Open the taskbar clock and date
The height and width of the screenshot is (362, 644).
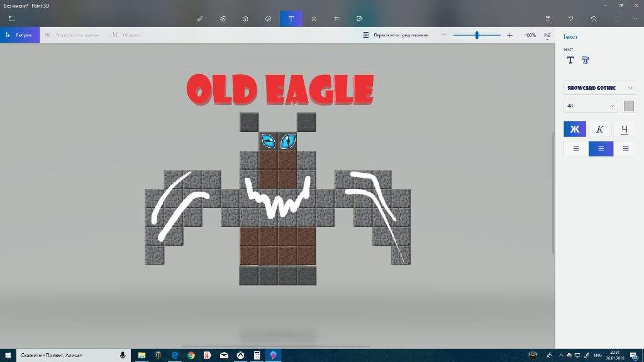(614, 356)
